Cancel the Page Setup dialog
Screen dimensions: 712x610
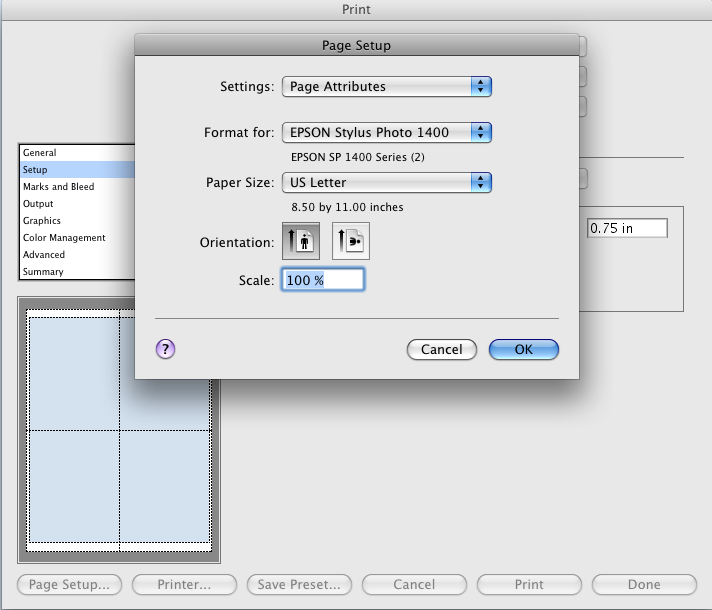tap(441, 349)
